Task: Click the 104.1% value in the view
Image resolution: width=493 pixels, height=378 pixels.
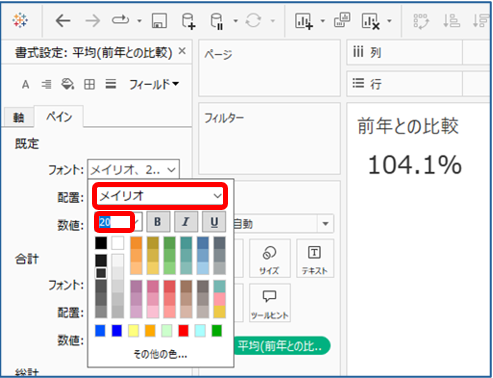Action: [x=415, y=165]
